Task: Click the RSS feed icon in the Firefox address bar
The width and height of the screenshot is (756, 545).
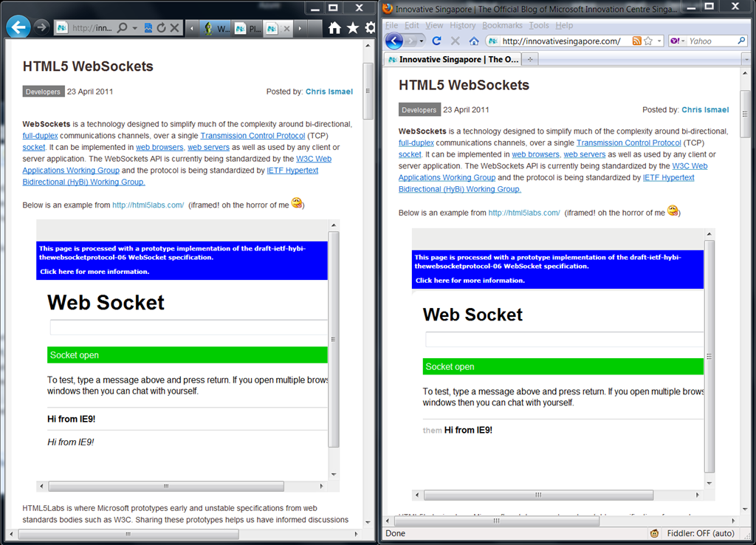Action: (636, 41)
